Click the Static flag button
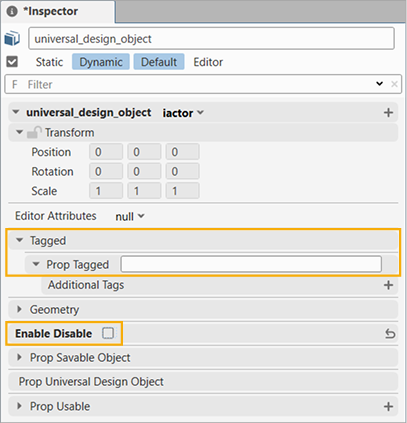 (x=49, y=62)
